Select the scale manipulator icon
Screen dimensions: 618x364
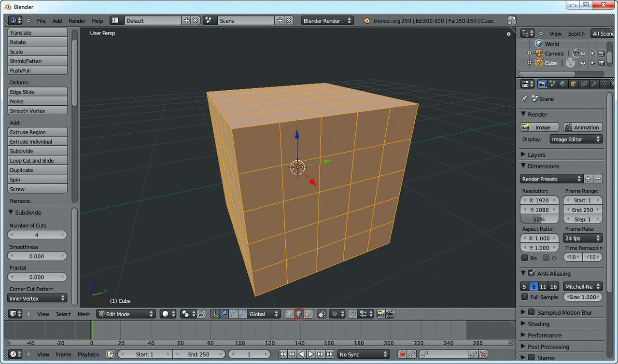tap(242, 314)
